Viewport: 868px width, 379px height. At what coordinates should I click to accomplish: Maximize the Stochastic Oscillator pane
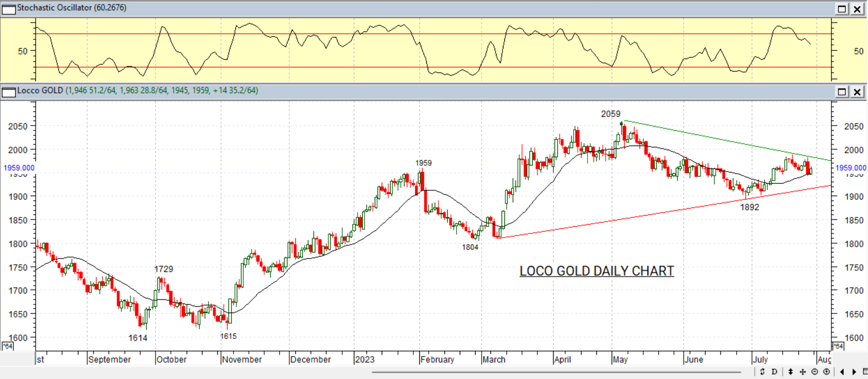842,9
